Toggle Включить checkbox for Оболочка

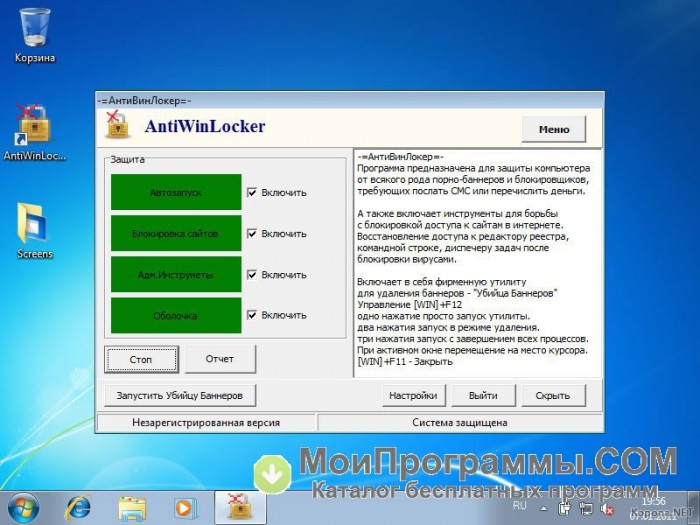pyautogui.click(x=252, y=315)
